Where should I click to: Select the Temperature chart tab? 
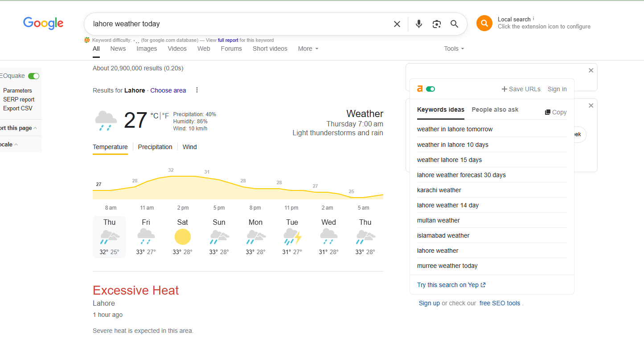click(x=110, y=147)
